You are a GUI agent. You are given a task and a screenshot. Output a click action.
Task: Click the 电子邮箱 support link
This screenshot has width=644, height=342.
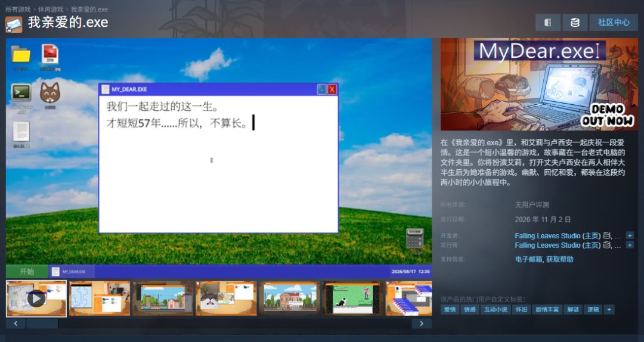click(528, 259)
